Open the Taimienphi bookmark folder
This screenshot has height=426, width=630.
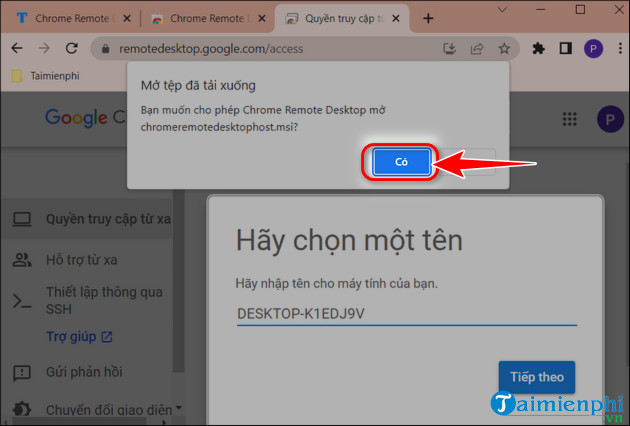(46, 76)
